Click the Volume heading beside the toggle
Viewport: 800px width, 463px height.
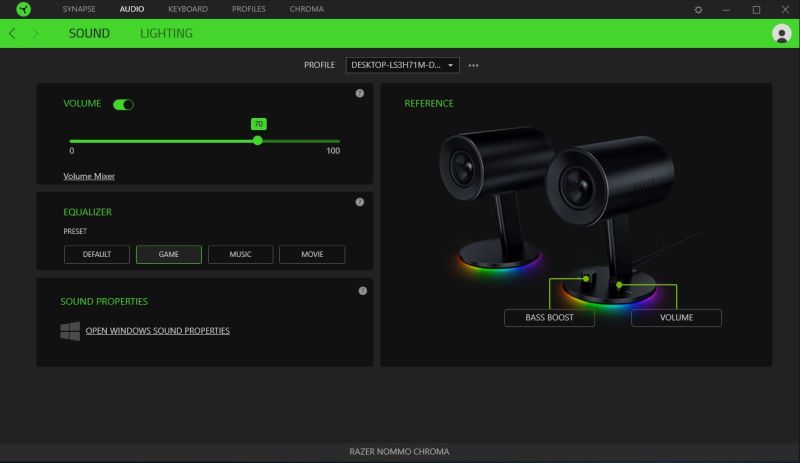point(82,104)
